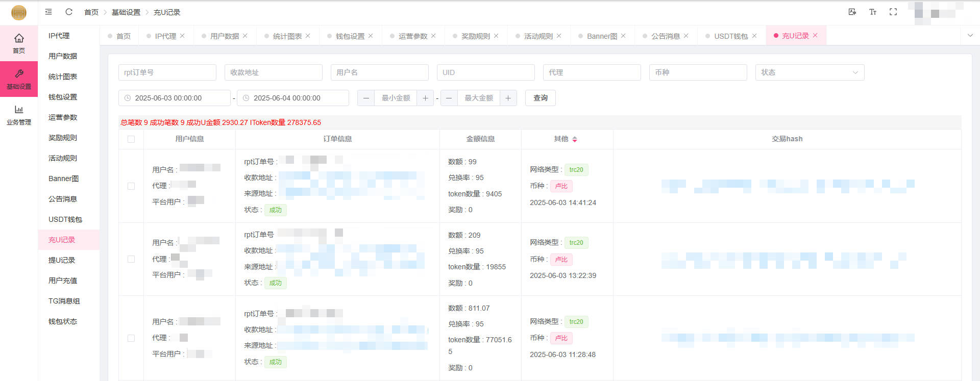Open 业务管理 chart icon section
The image size is (980, 381).
point(19,110)
